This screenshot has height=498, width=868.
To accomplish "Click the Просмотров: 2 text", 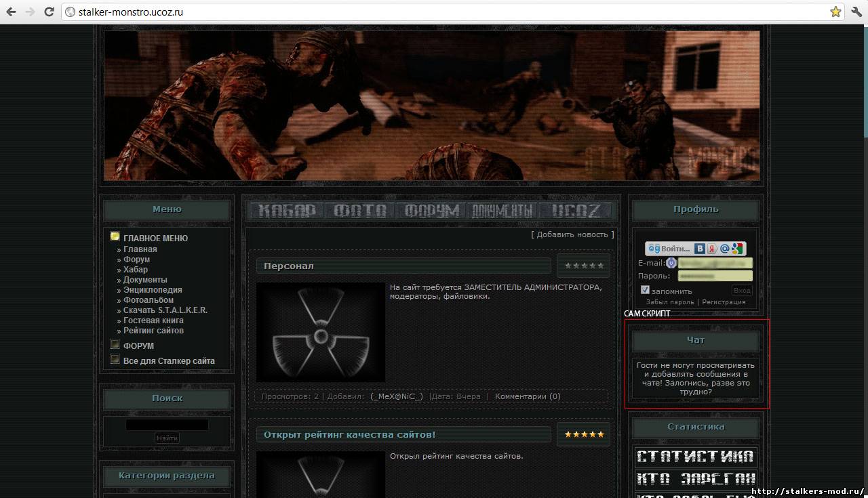I will 290,396.
